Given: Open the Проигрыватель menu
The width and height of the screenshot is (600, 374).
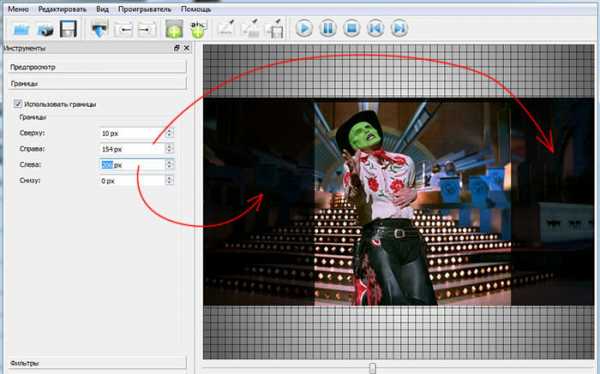Looking at the screenshot, I should click(x=144, y=9).
